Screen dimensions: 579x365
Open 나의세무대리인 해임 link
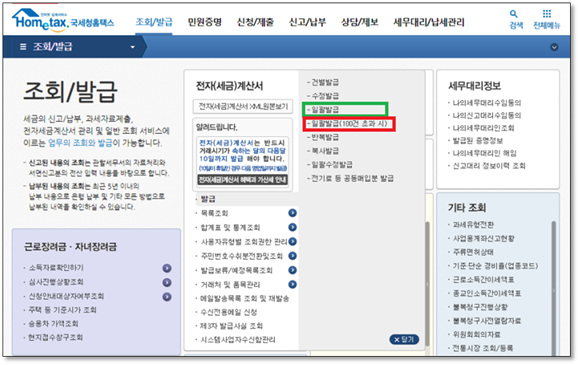(484, 153)
